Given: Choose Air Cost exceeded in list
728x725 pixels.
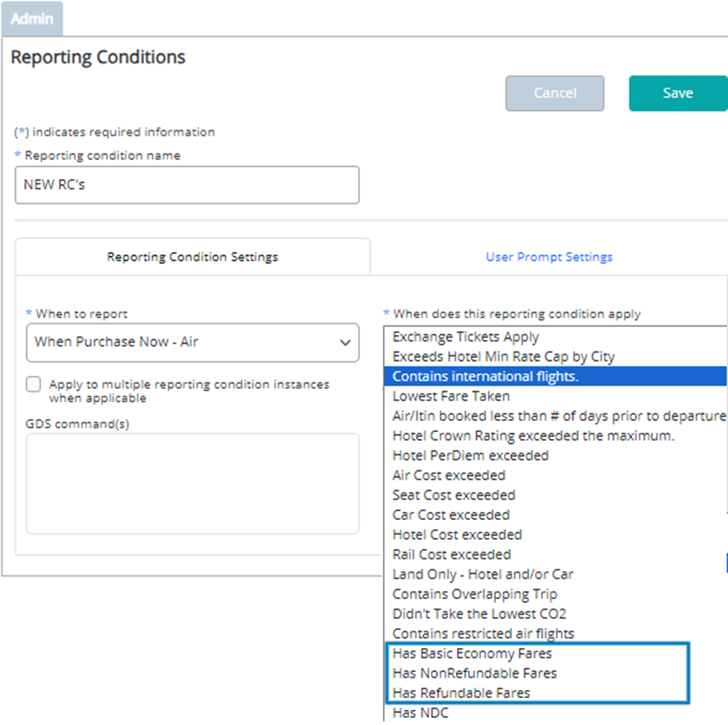Looking at the screenshot, I should tap(555, 476).
